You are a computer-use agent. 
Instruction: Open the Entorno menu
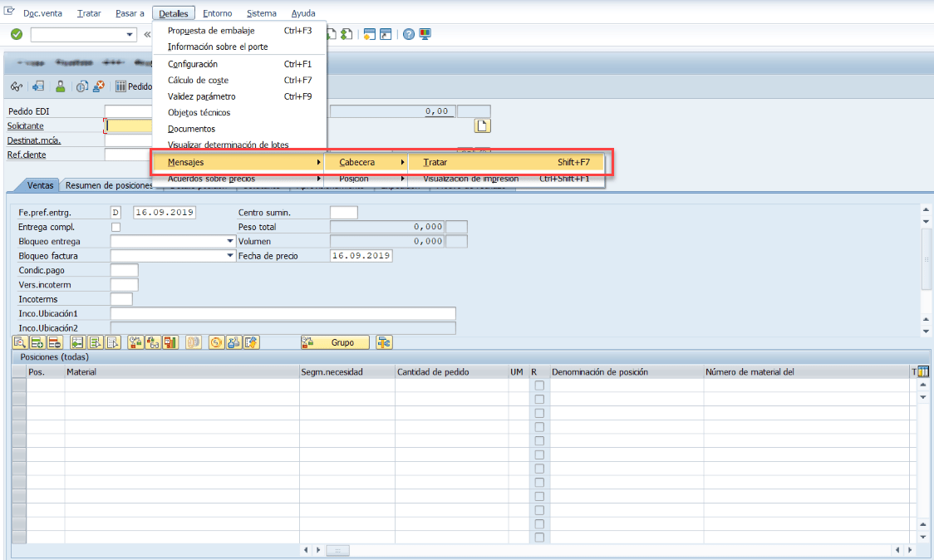[218, 13]
